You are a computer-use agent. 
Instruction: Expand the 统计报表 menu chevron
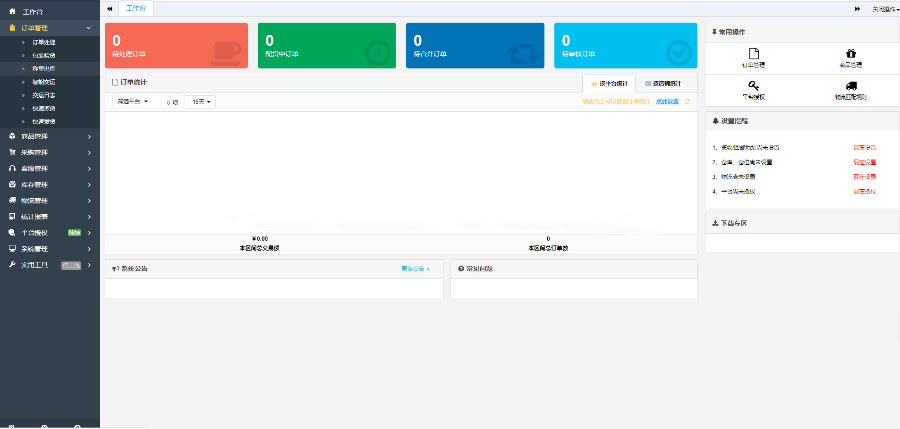pyautogui.click(x=89, y=217)
